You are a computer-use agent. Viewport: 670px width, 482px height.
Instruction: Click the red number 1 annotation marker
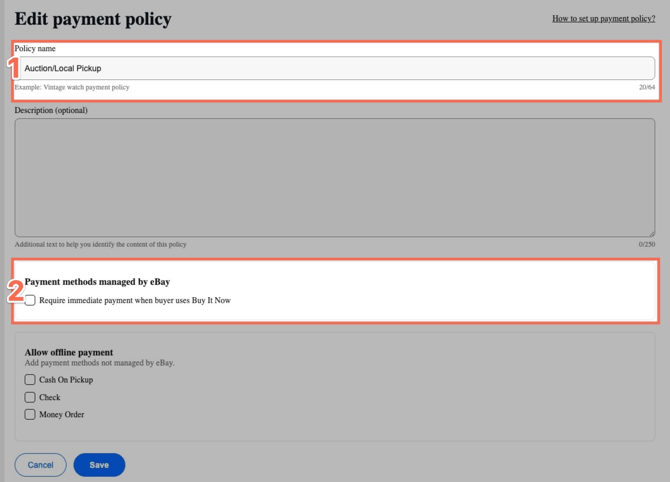click(14, 69)
